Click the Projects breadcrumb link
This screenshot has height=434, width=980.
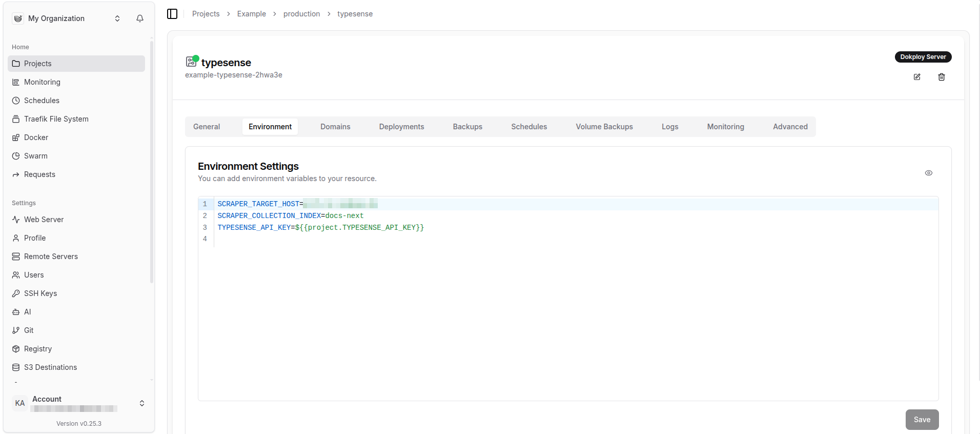(x=206, y=14)
